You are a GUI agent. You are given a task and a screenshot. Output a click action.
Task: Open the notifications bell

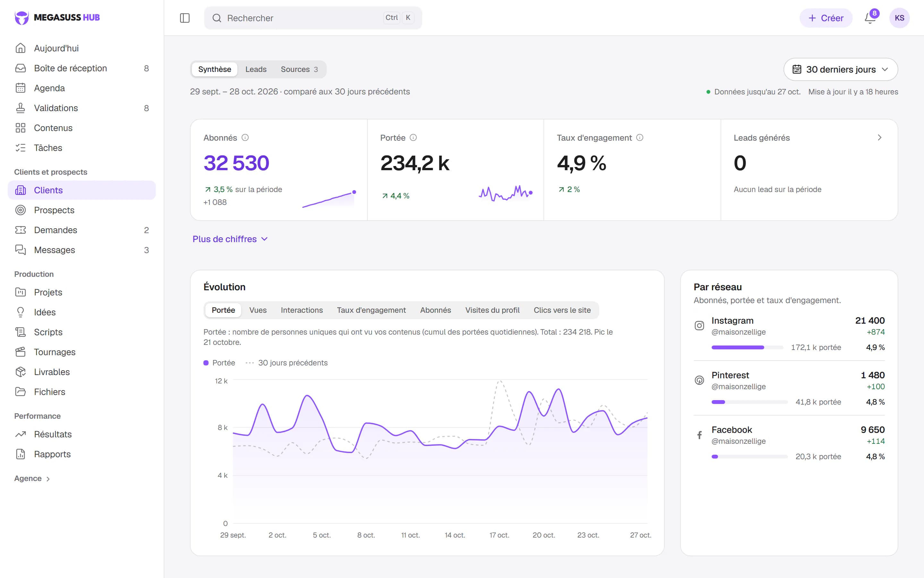(x=870, y=18)
